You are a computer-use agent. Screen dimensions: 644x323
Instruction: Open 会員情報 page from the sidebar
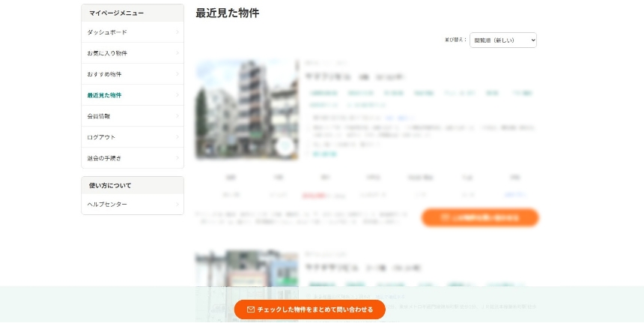click(133, 116)
